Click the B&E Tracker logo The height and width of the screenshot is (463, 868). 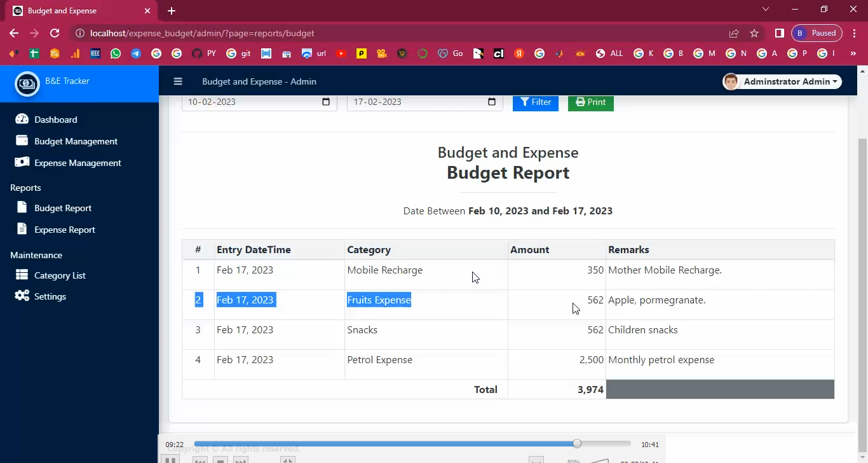click(x=27, y=83)
